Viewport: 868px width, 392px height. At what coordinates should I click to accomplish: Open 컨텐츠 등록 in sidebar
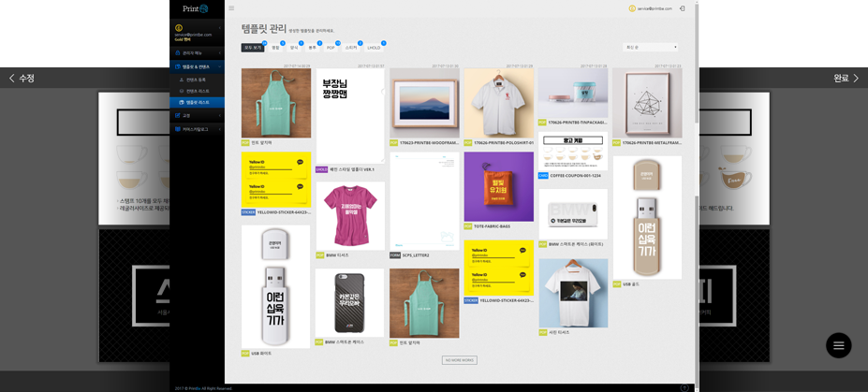coord(197,80)
